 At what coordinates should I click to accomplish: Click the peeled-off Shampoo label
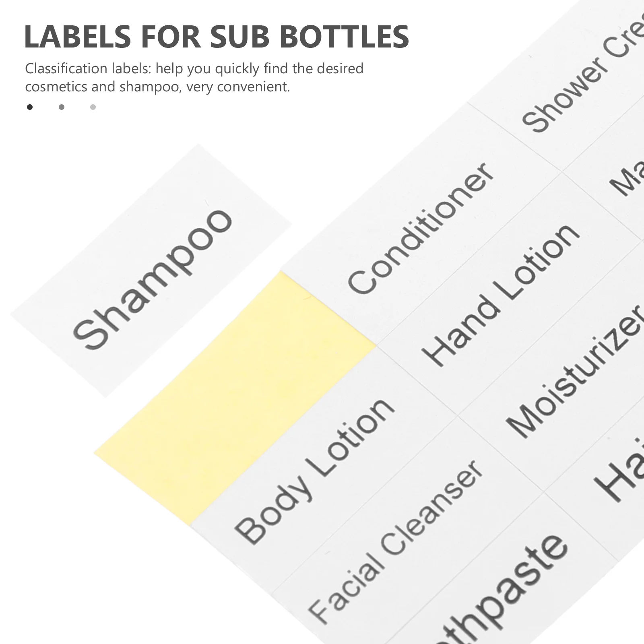click(152, 279)
